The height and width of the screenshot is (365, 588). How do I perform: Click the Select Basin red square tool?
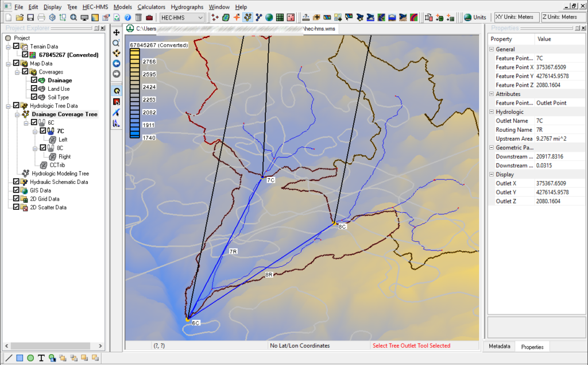pyautogui.click(x=117, y=102)
